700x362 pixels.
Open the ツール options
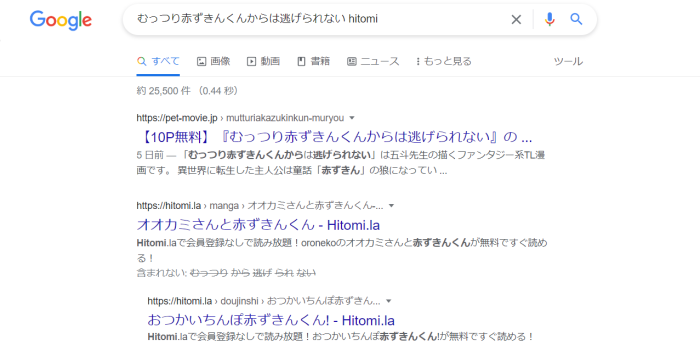[568, 61]
